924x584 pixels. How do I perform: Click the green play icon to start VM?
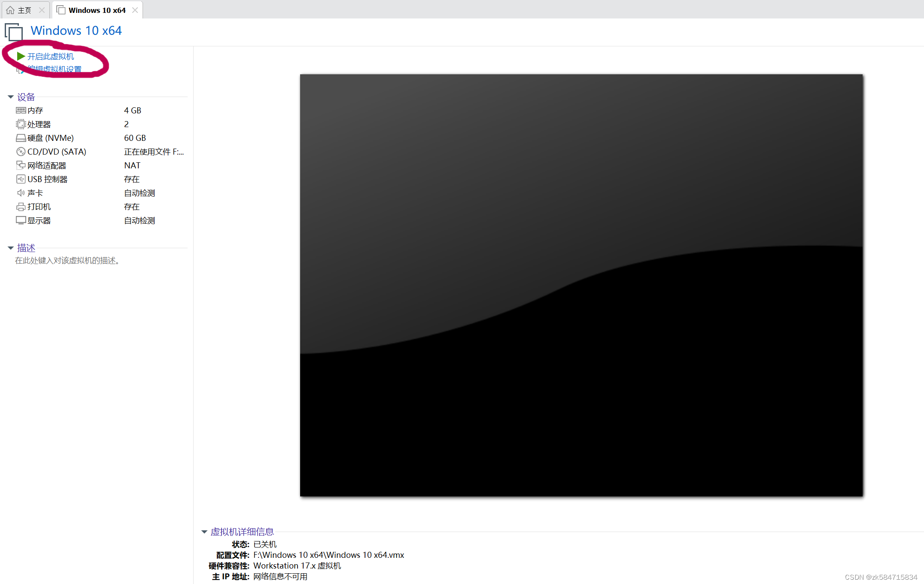point(21,56)
